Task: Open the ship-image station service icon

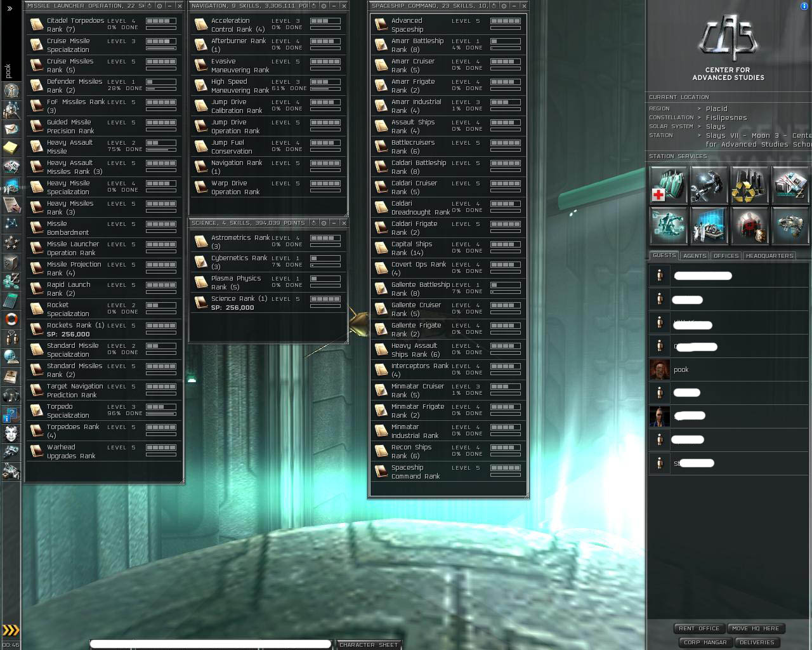Action: click(x=790, y=225)
